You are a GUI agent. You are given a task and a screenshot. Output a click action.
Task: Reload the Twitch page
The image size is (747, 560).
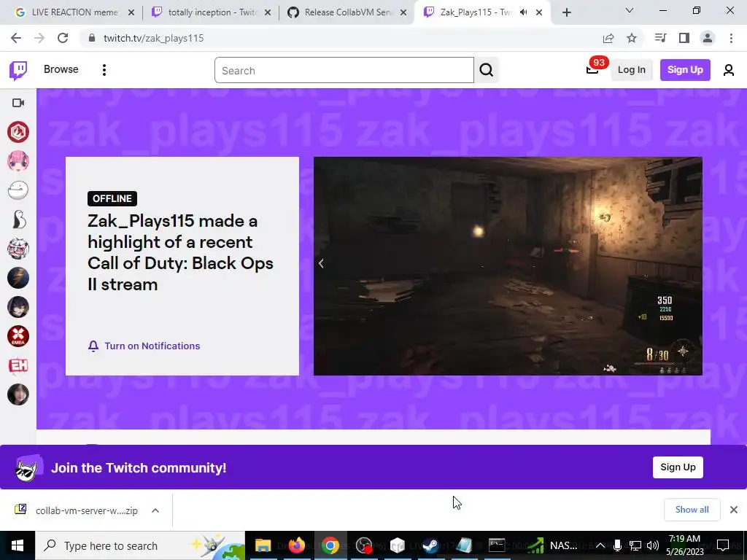tap(63, 38)
